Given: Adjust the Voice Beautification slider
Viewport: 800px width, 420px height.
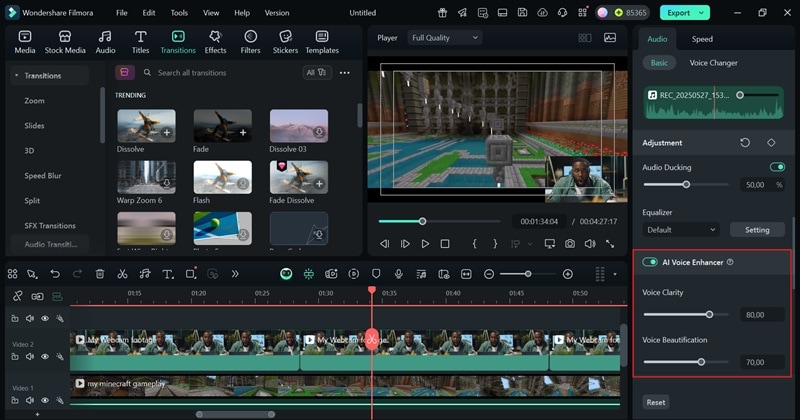Looking at the screenshot, I should (686, 362).
